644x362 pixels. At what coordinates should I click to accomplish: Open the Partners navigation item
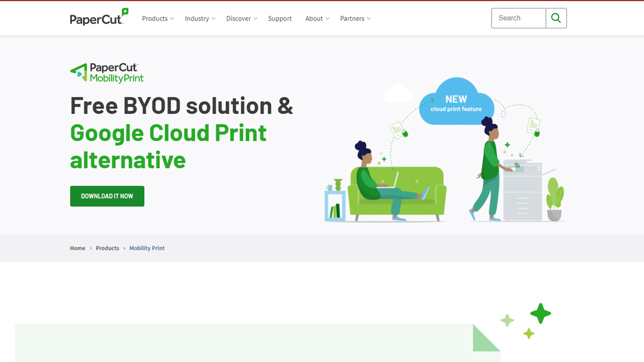tap(352, 18)
